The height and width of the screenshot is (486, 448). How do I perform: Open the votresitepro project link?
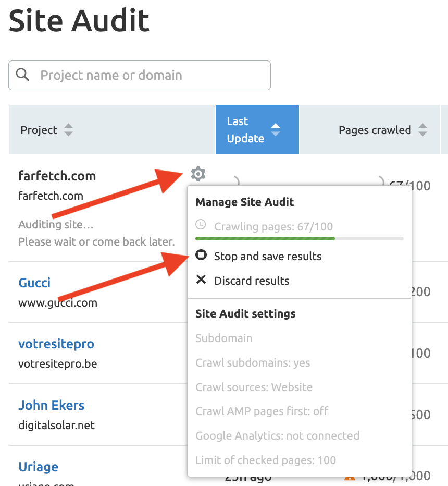pos(56,344)
